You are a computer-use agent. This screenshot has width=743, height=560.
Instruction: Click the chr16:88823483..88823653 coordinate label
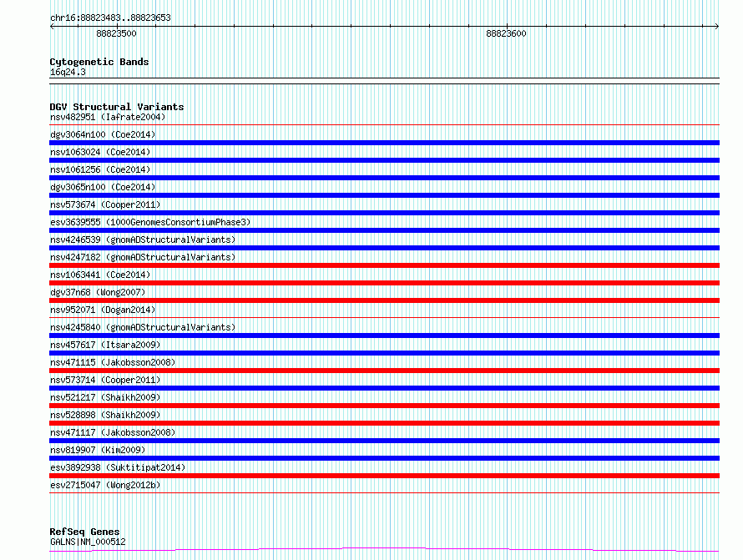[110, 18]
